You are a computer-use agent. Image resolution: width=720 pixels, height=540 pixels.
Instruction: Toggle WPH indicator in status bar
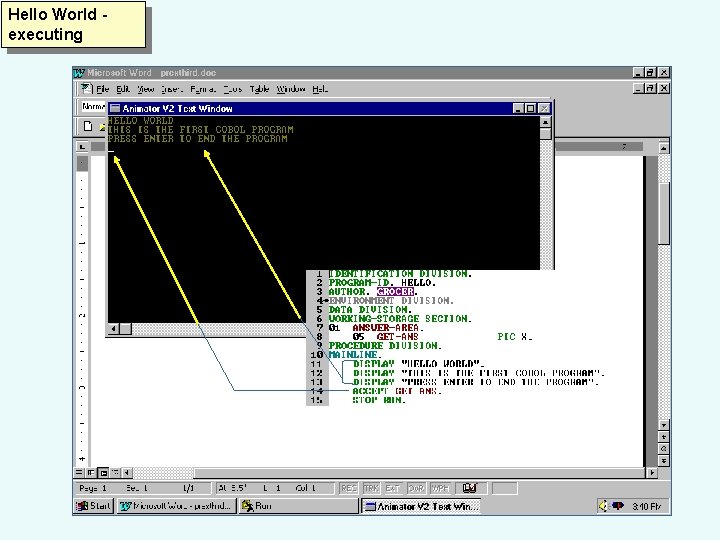coord(440,488)
